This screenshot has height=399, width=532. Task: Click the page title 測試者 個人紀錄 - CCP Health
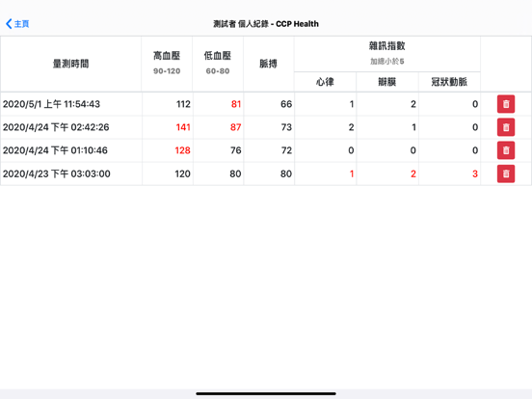[x=266, y=24]
